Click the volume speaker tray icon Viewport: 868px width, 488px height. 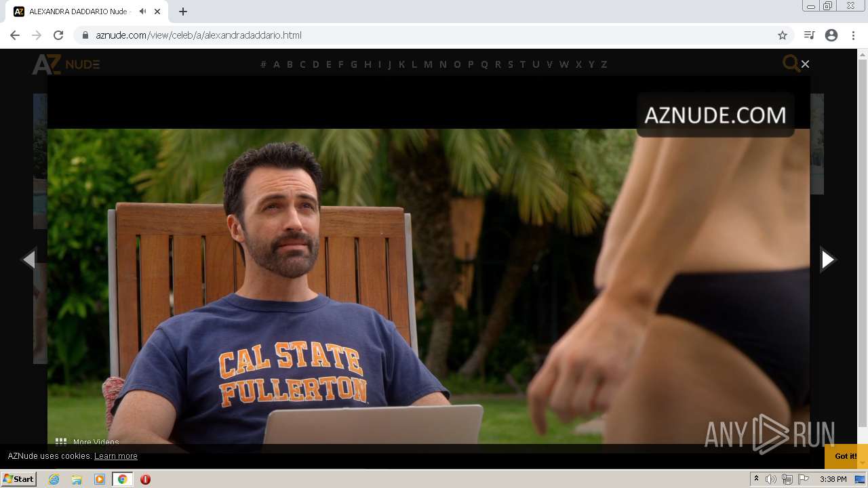point(771,479)
